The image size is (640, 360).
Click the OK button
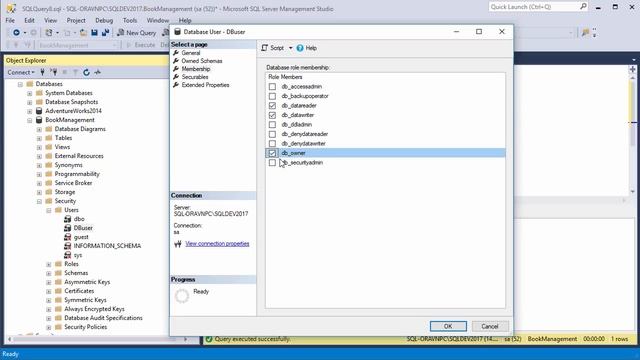[448, 326]
